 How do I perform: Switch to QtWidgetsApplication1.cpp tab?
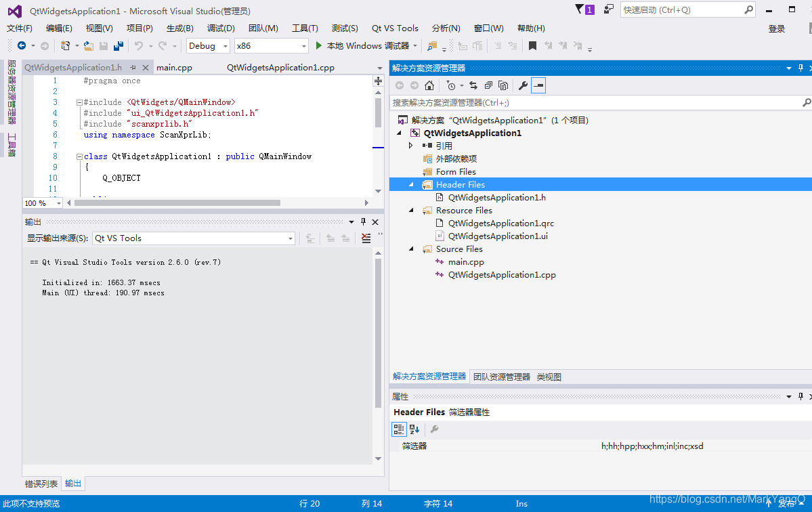pyautogui.click(x=280, y=67)
